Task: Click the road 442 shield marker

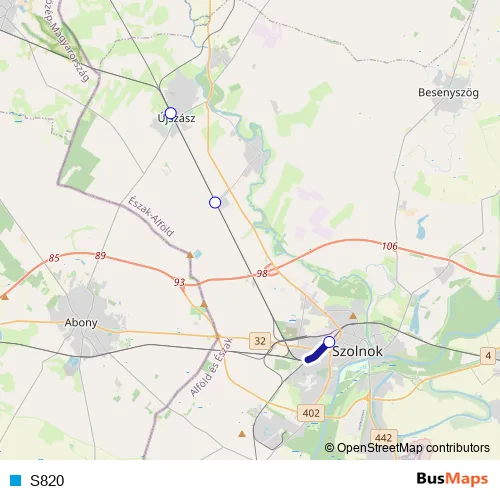Action: point(384,437)
